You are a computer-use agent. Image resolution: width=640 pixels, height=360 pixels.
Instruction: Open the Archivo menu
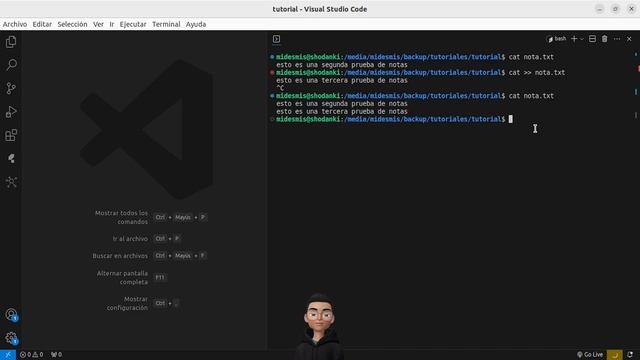tap(15, 24)
